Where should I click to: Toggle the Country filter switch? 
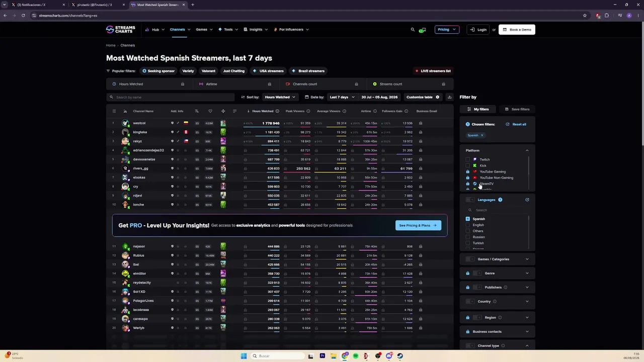pyautogui.click(x=470, y=302)
